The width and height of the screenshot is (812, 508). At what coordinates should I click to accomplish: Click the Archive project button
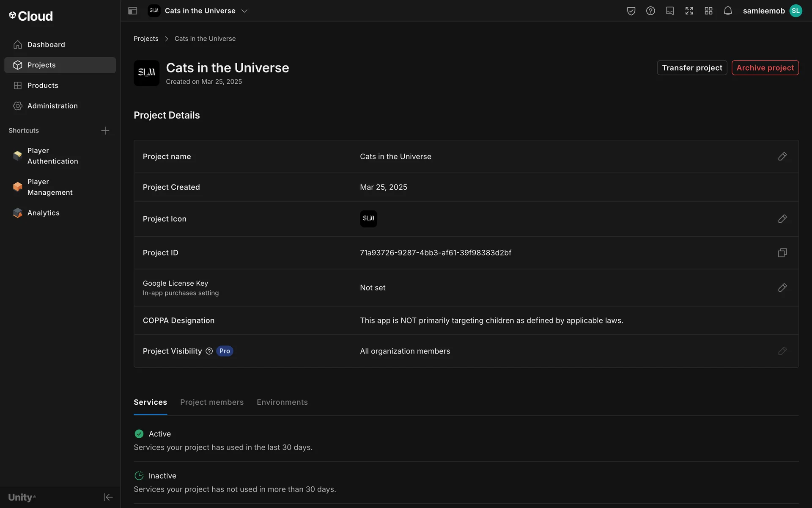tap(765, 68)
